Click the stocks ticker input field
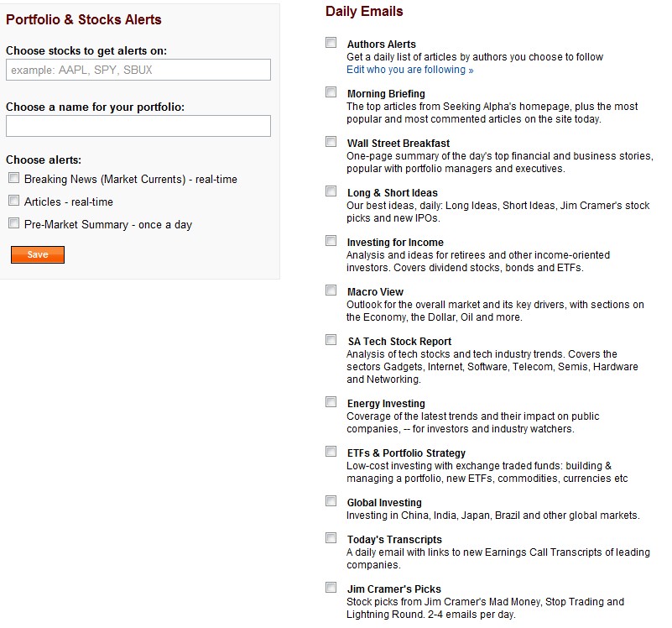The width and height of the screenshot is (672, 628). [138, 70]
